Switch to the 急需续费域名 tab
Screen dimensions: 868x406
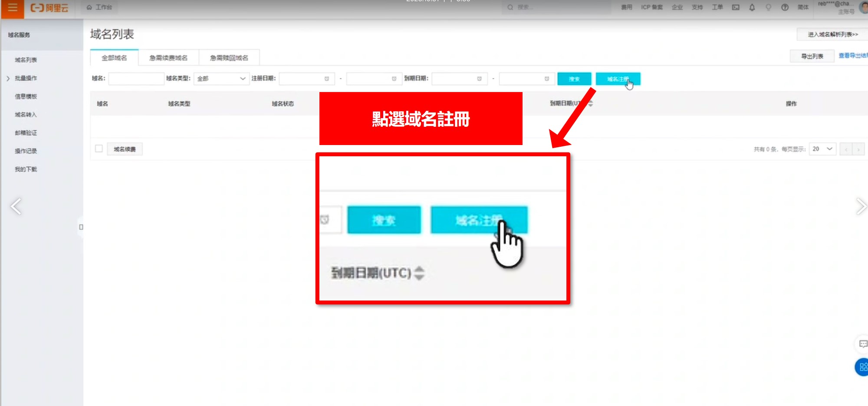coord(168,58)
